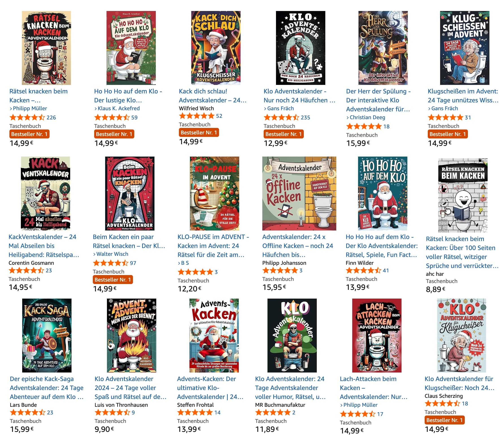Click the Bestseller Nr. 1 badge under Klo Adventskalender für Klugscheißer
This screenshot has width=504, height=435.
tap(445, 420)
